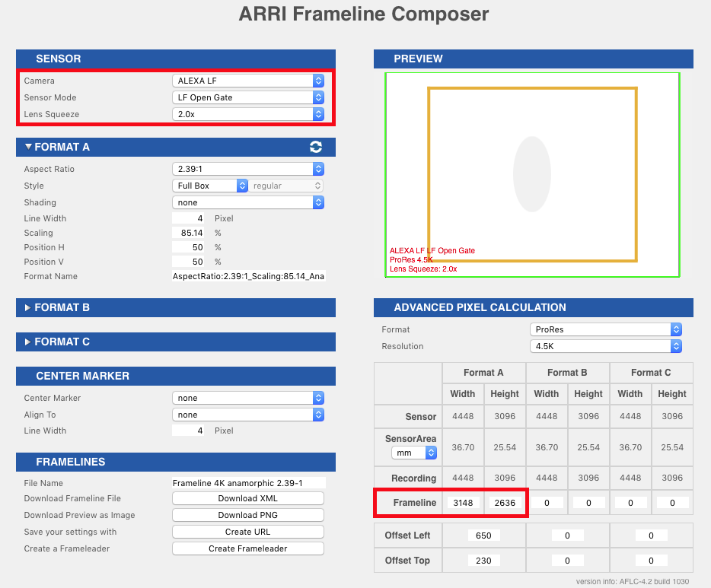Click the Format A Recording height 3096
711x588 pixels.
pyautogui.click(x=505, y=478)
